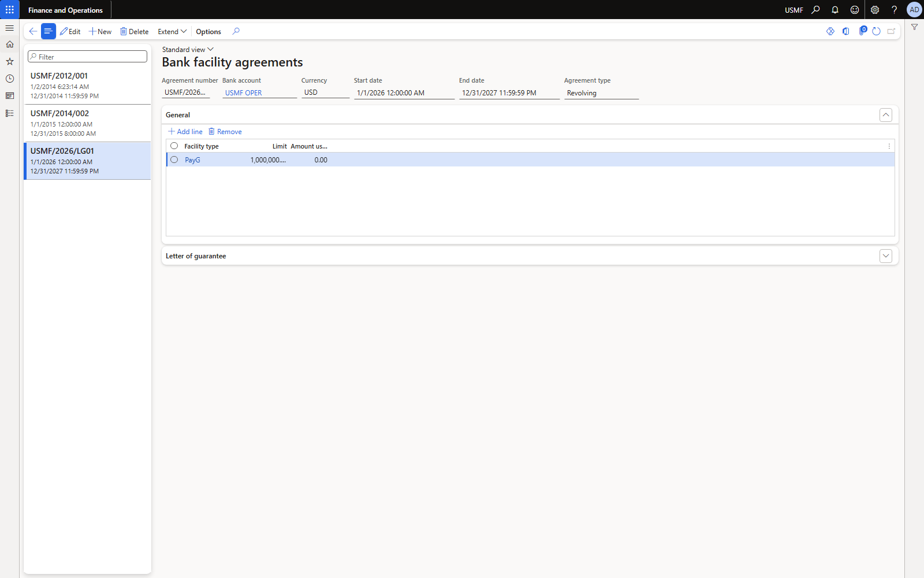Open page in new window icon
The height and width of the screenshot is (578, 924).
(x=891, y=31)
